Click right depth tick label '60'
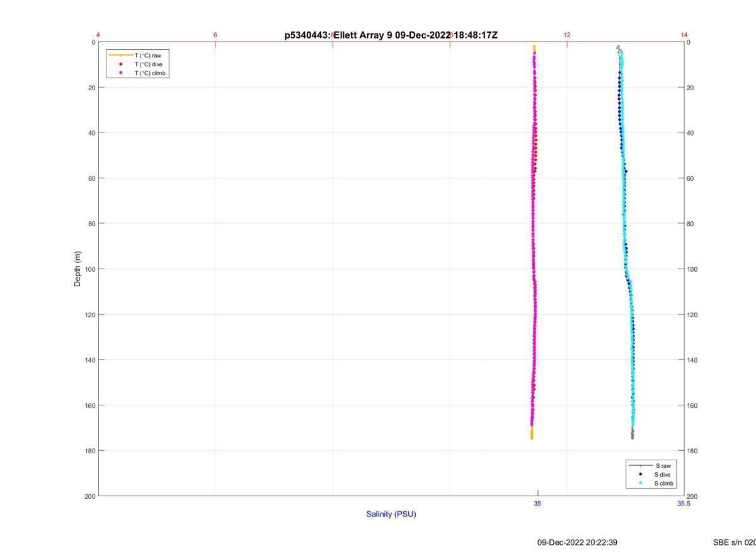 click(691, 178)
